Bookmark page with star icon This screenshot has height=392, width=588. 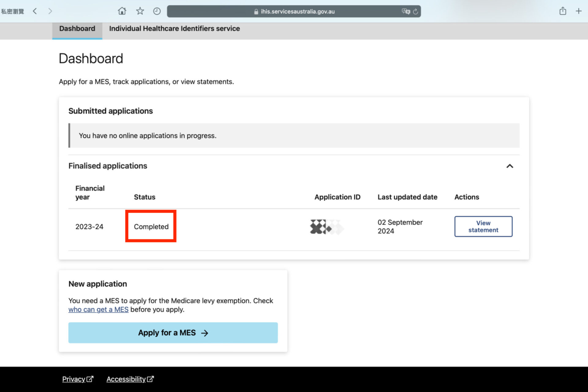[x=140, y=11]
